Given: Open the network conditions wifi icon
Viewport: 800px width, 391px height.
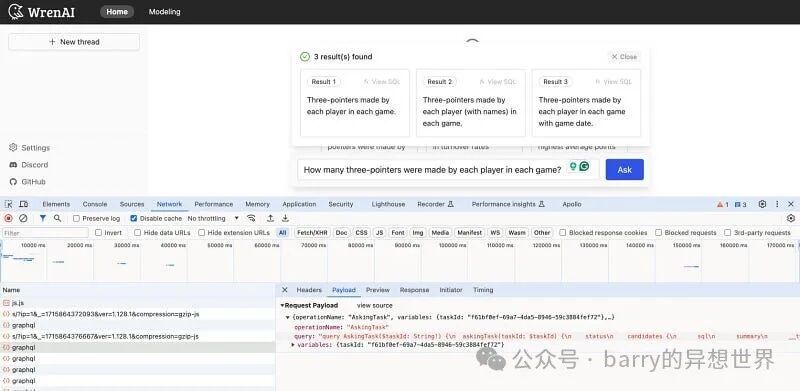Looking at the screenshot, I should (x=251, y=218).
